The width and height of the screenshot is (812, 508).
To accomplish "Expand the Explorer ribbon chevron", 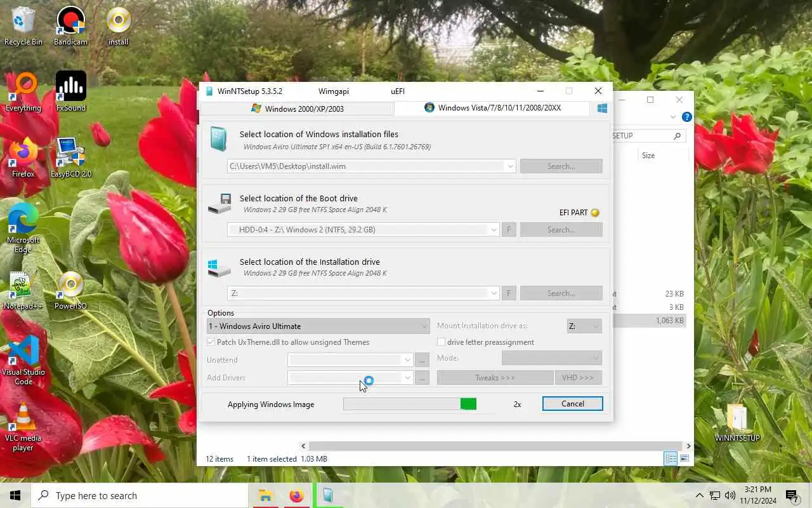I will pos(673,117).
